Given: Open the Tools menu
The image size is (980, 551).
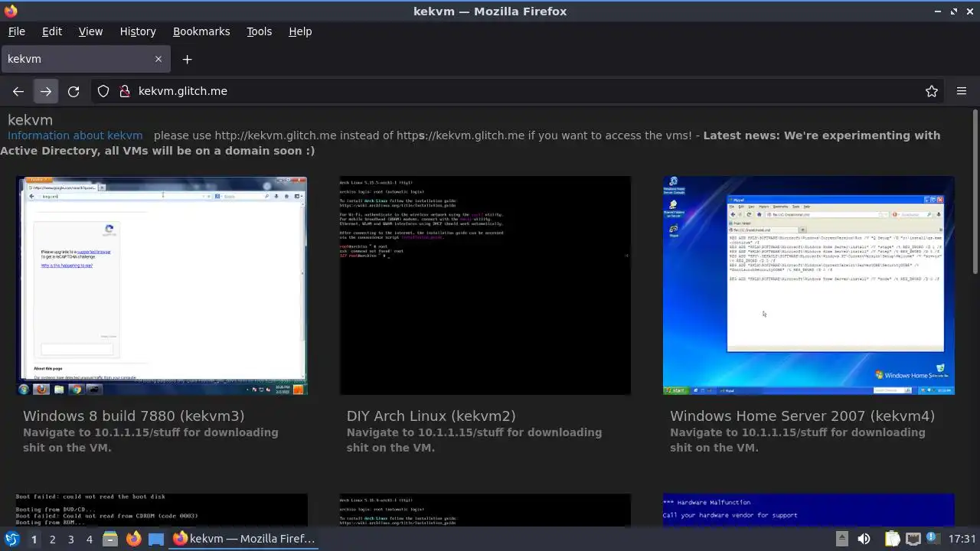Looking at the screenshot, I should coord(259,31).
